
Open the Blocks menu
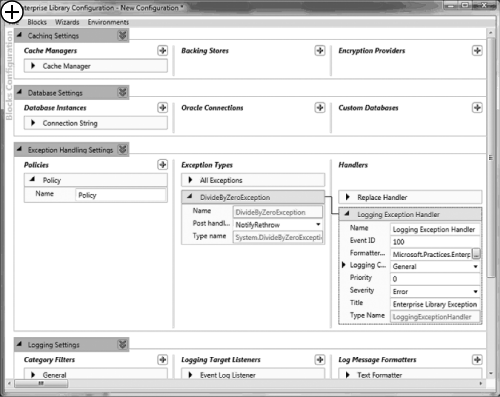tap(37, 22)
